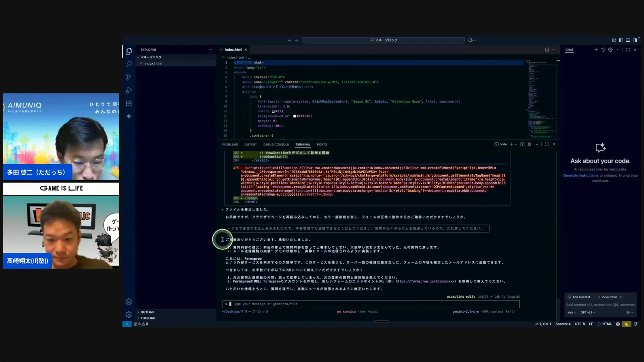Open notifications bell in status bar
The height and width of the screenshot is (362, 644).
635,324
